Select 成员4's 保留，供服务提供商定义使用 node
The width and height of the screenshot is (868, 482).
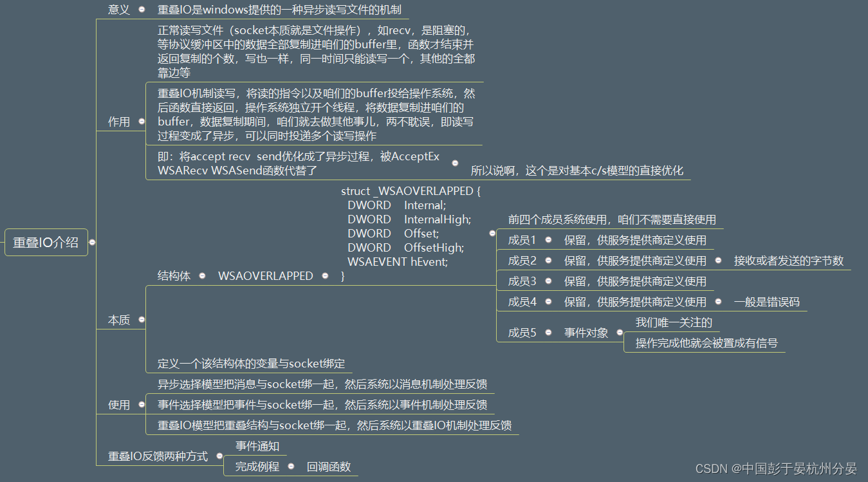click(x=635, y=302)
